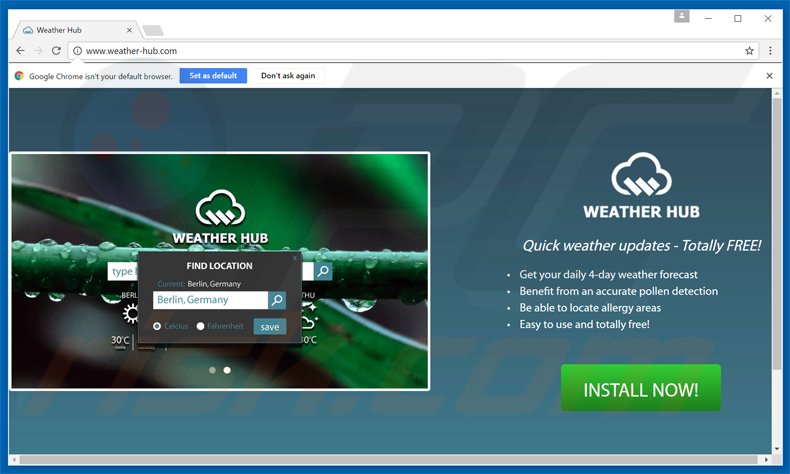Open a new tab next to Weather Hub
790x474 pixels.
[x=153, y=30]
